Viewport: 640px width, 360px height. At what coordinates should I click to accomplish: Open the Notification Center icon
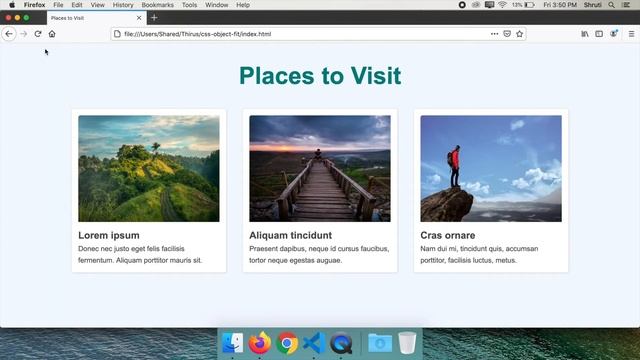(x=627, y=5)
